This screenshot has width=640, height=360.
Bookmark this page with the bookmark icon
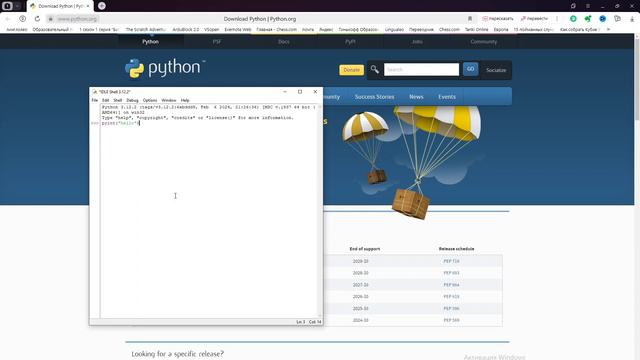470,19
